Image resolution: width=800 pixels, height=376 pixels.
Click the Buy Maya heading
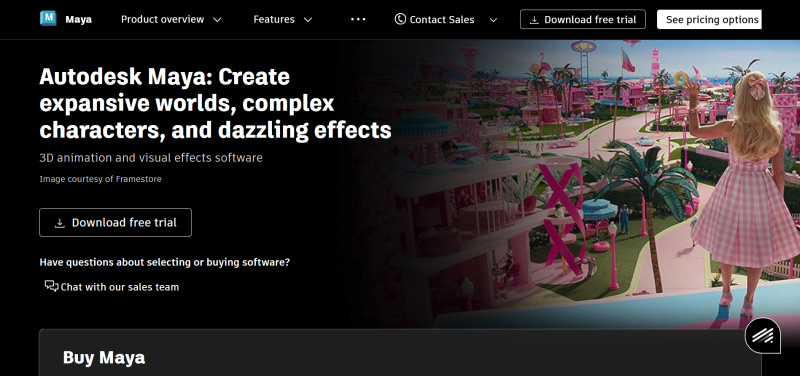(104, 357)
